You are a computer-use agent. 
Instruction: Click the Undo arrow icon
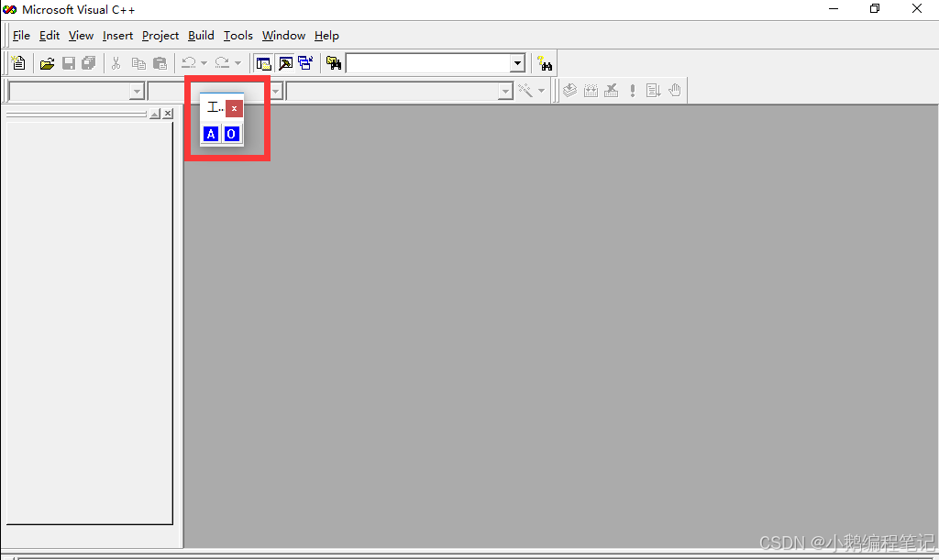click(189, 63)
